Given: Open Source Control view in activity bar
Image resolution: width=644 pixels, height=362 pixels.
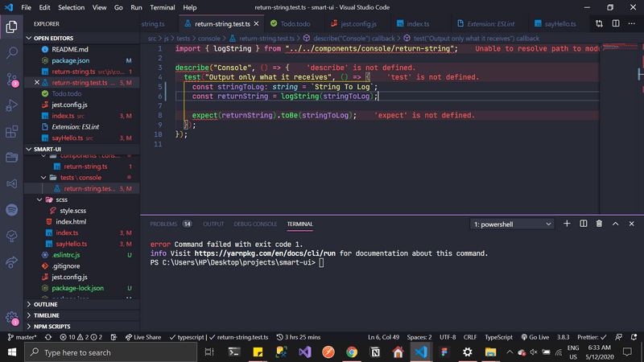Looking at the screenshot, I should (x=11, y=80).
